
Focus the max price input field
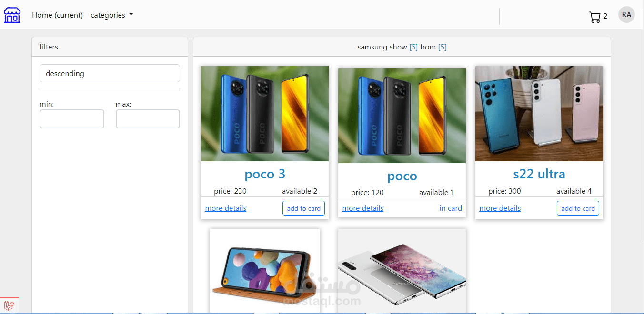click(148, 119)
